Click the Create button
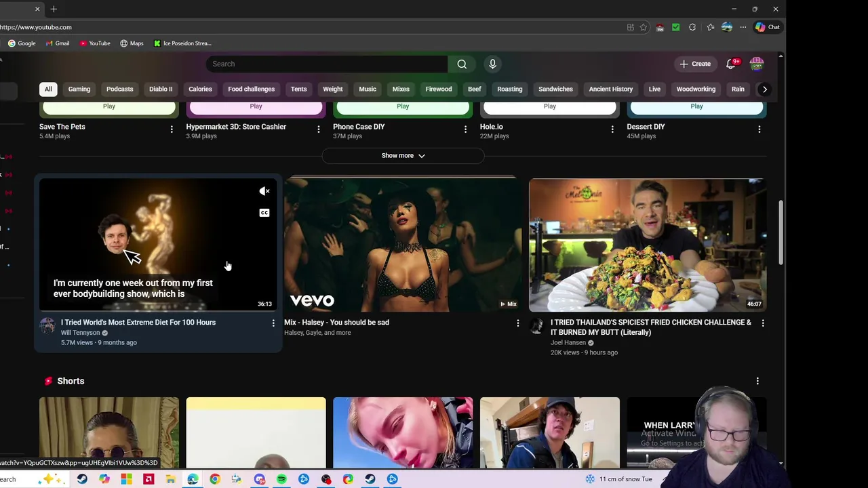 (x=696, y=64)
